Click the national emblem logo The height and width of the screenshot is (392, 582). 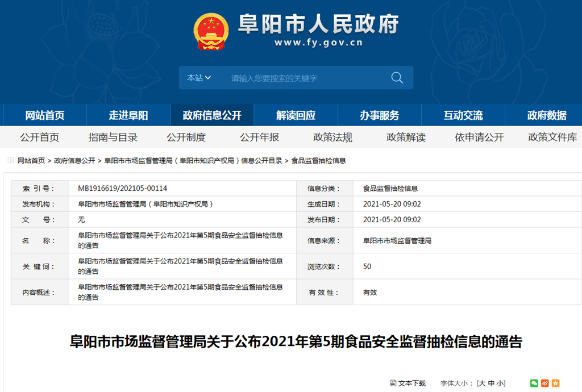(x=211, y=32)
